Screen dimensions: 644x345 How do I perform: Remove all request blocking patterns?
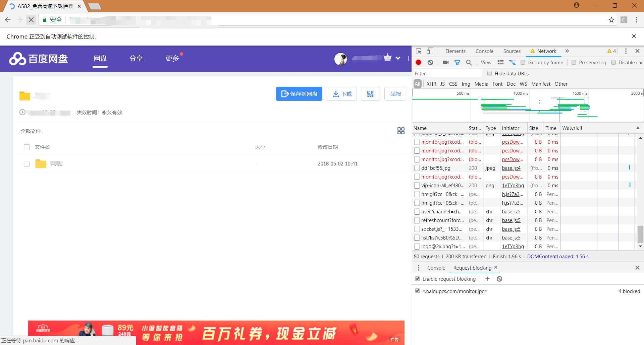(499, 279)
